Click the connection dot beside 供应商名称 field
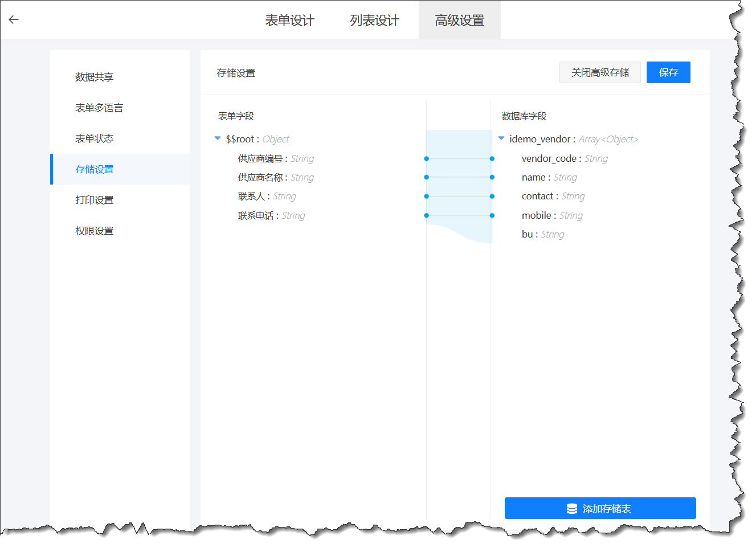Image resolution: width=756 pixels, height=548 pixels. tap(426, 177)
